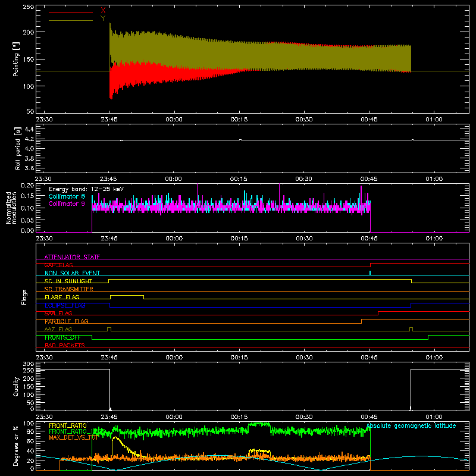This screenshot has width=476, height=476.
Task: Click the PARTICLE_FLAG label
Action: (67, 321)
